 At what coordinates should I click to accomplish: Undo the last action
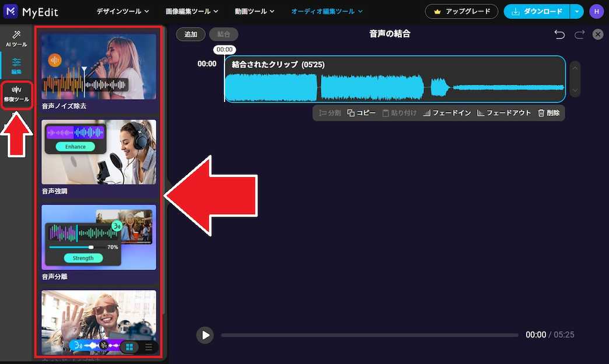coord(559,34)
